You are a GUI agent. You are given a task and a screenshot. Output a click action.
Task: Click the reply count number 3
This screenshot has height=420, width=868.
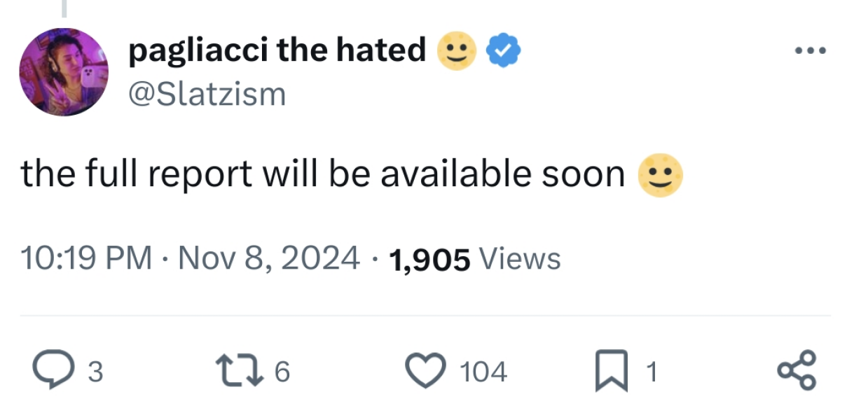coord(95,372)
